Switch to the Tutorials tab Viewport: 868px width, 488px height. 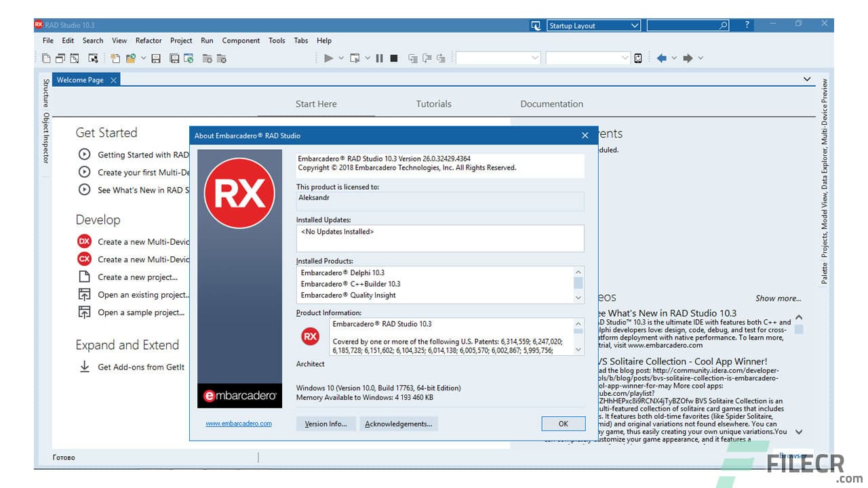click(433, 104)
